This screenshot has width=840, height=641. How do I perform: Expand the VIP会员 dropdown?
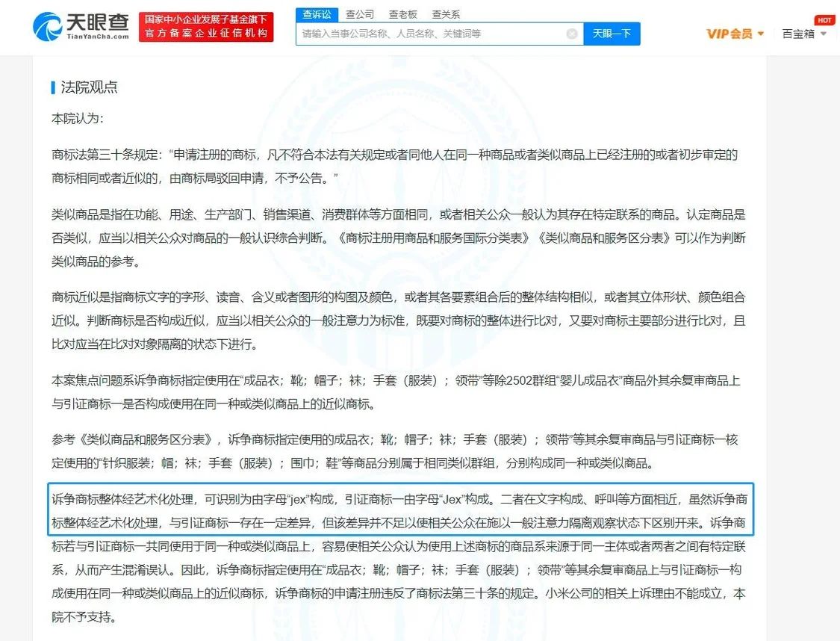pos(735,34)
